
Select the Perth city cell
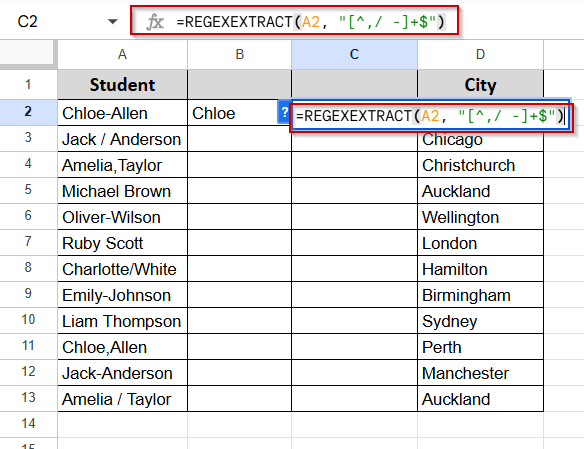click(480, 347)
